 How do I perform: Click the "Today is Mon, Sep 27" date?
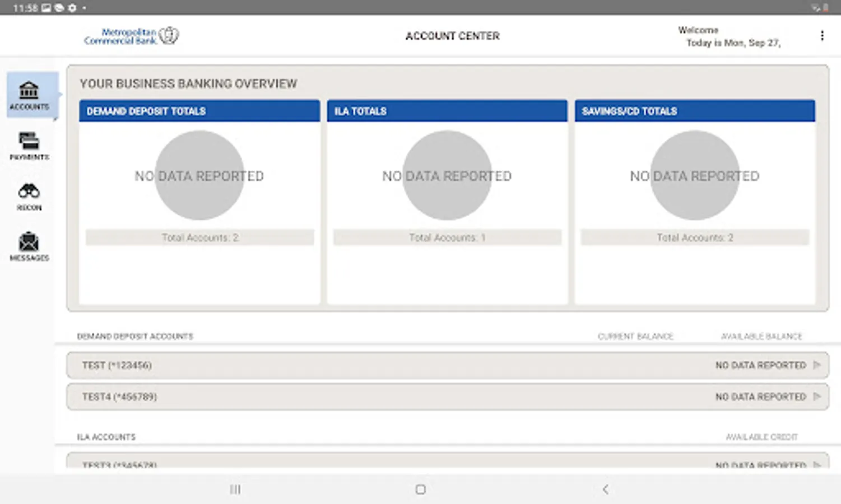click(733, 43)
